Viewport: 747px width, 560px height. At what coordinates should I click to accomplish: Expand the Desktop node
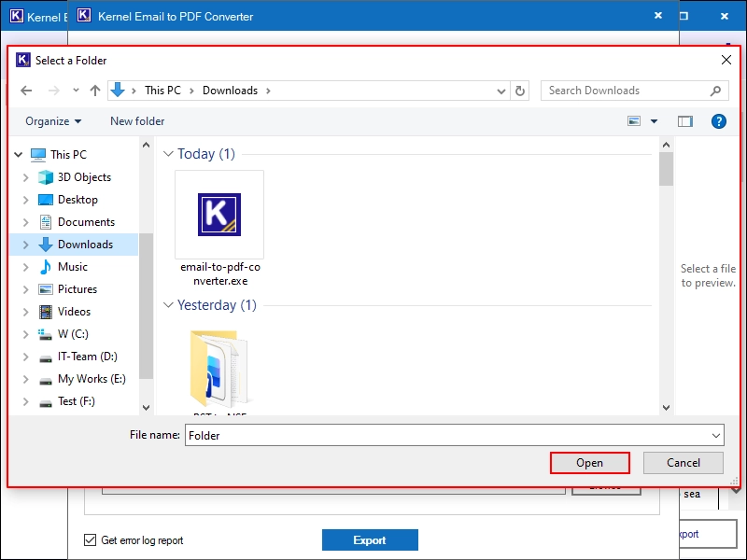pos(26,200)
